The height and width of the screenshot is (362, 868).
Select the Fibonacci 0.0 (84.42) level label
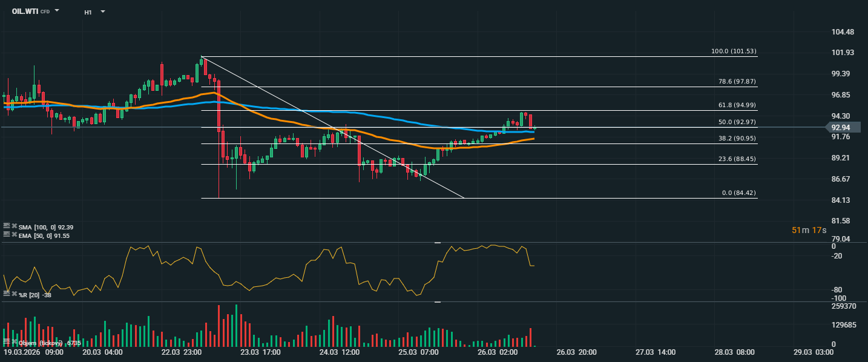738,193
